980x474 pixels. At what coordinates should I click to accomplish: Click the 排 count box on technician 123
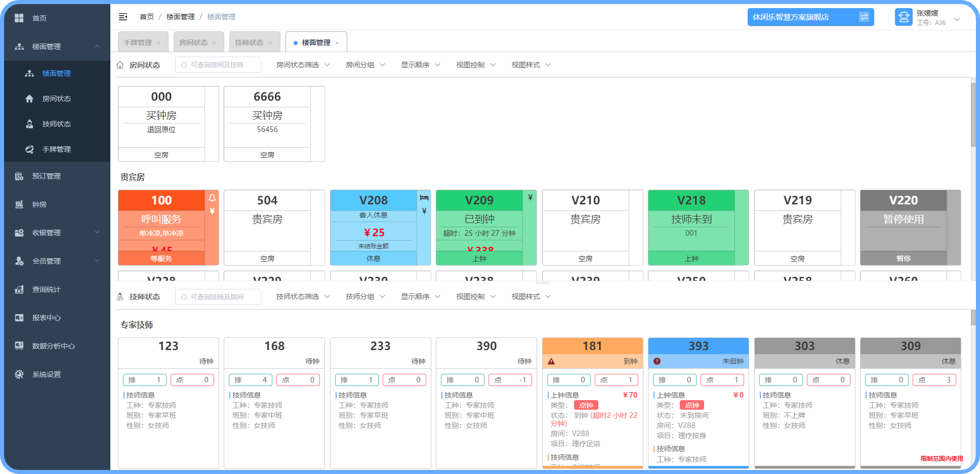click(145, 380)
